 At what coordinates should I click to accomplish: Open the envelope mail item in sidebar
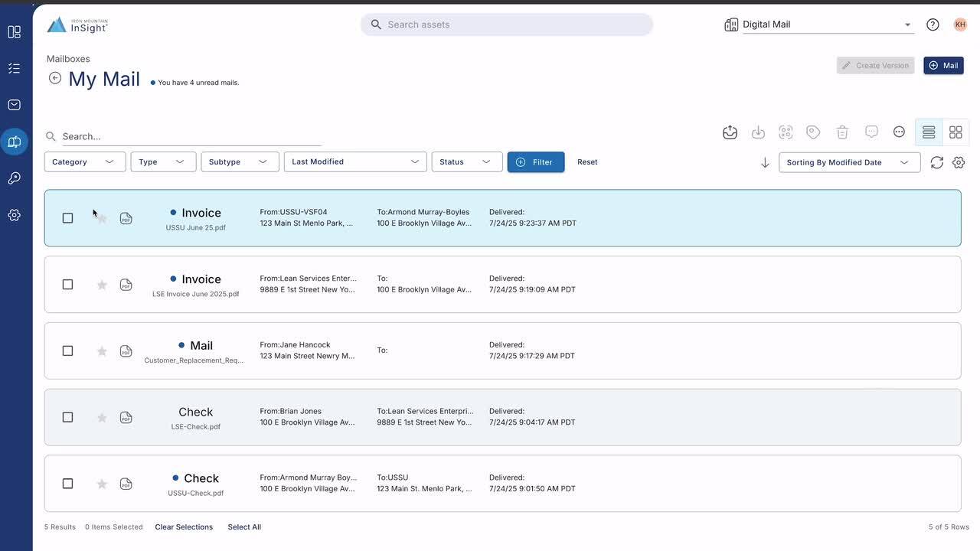coord(14,105)
